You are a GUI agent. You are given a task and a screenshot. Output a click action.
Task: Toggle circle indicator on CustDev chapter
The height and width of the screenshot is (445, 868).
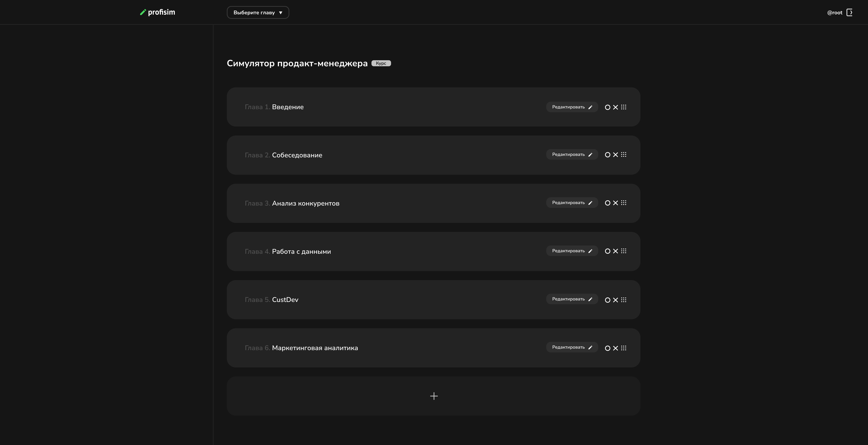pos(607,299)
